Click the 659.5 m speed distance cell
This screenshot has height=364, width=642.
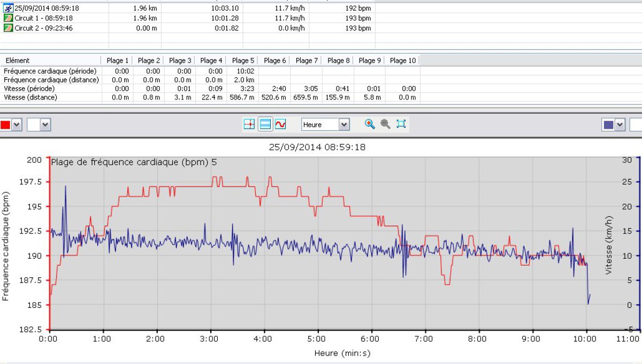pyautogui.click(x=305, y=97)
